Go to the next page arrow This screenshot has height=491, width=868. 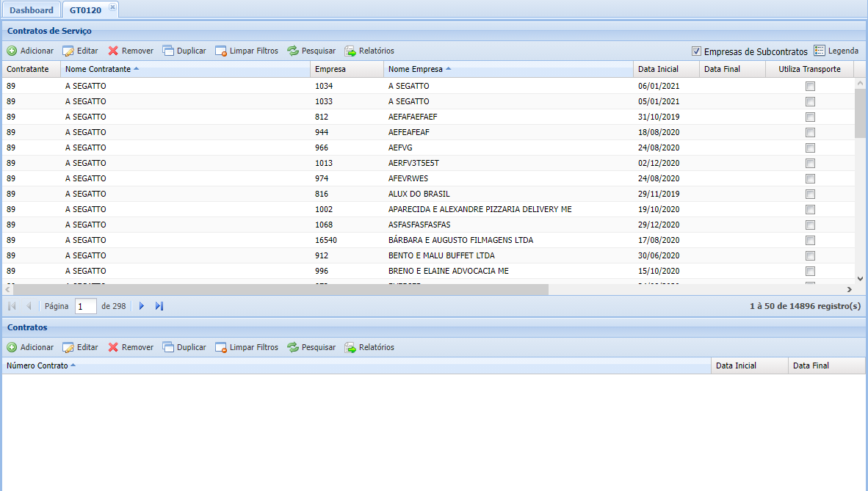point(142,306)
